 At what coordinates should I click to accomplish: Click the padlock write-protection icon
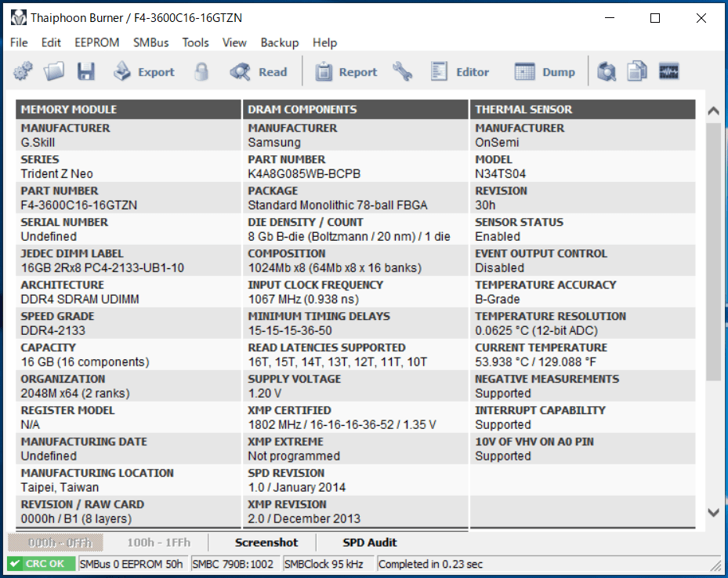pyautogui.click(x=201, y=71)
